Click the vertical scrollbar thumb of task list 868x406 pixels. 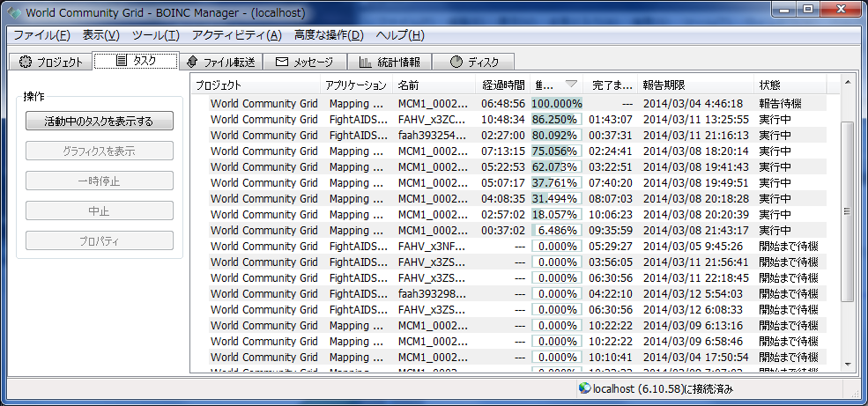[x=847, y=210]
